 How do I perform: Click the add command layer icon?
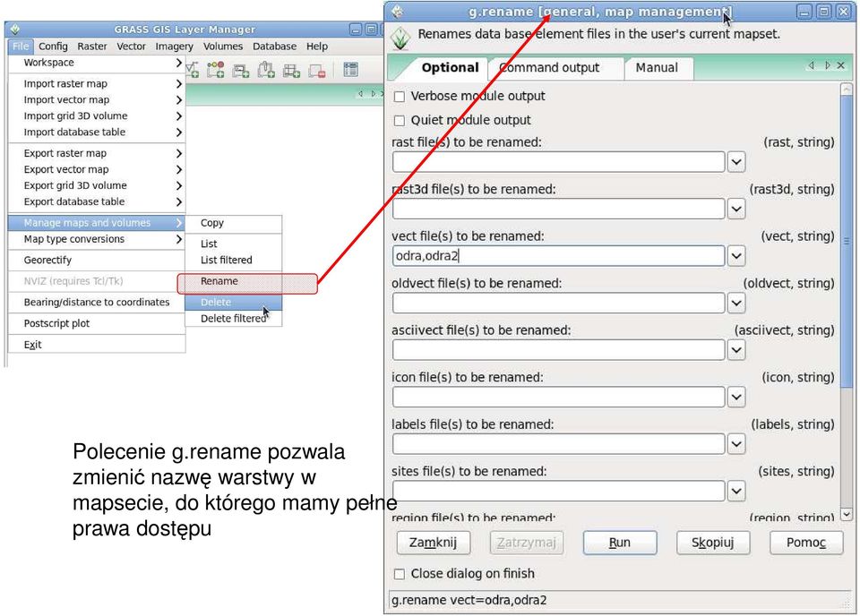point(241,70)
